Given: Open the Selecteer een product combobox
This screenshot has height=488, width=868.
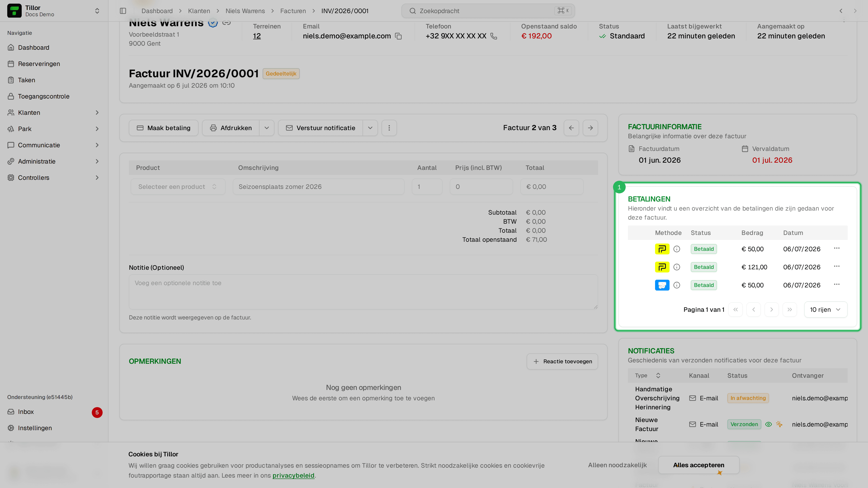Looking at the screenshot, I should pyautogui.click(x=178, y=187).
